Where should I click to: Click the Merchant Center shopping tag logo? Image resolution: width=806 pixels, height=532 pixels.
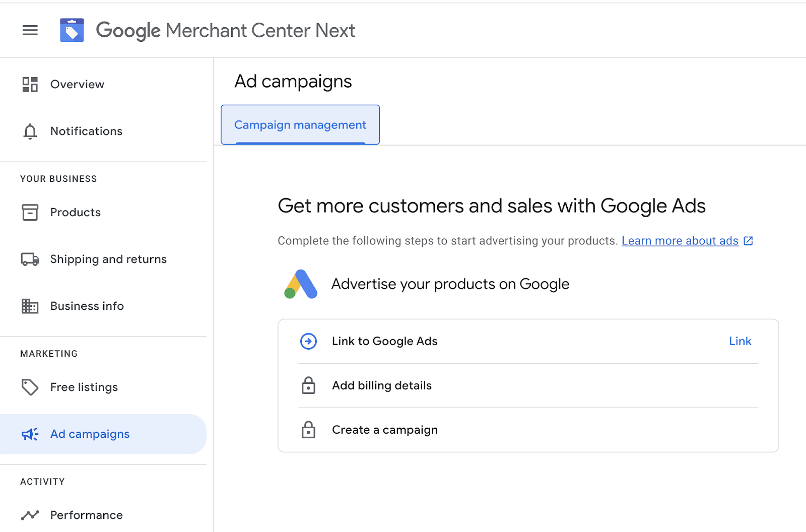click(x=72, y=30)
